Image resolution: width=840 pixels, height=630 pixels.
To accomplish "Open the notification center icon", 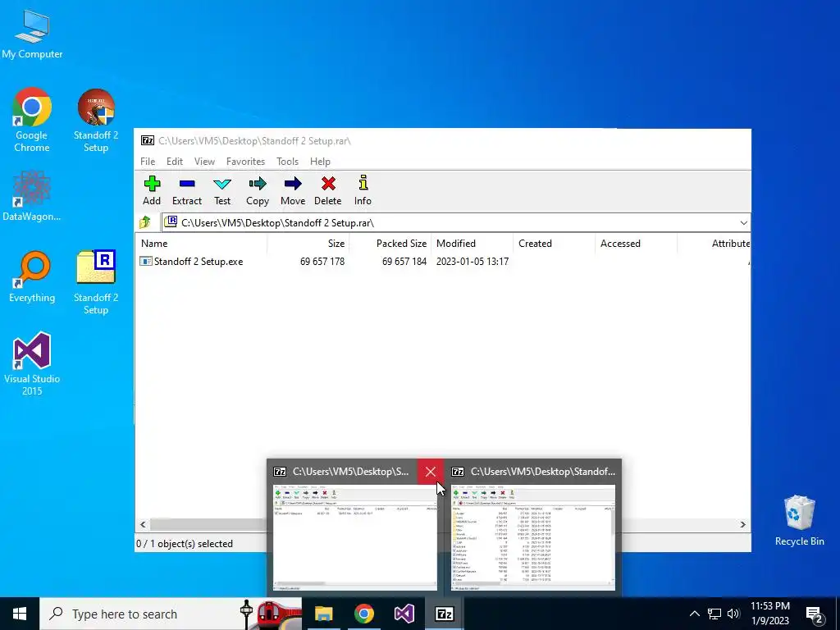I will point(815,614).
